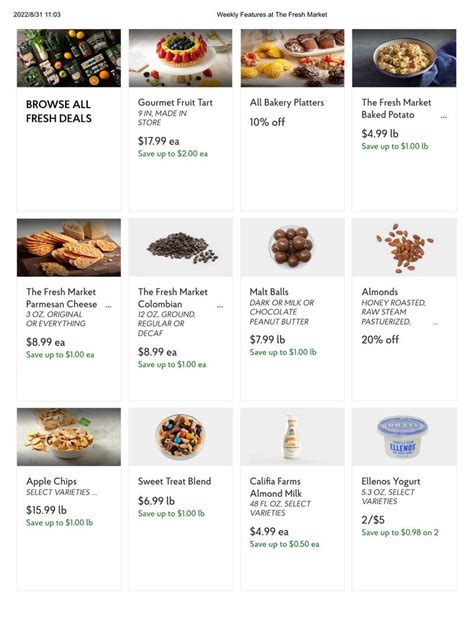This screenshot has width=474, height=617.
Task: Click the Gourmet Fruit Tart title
Action: [175, 102]
